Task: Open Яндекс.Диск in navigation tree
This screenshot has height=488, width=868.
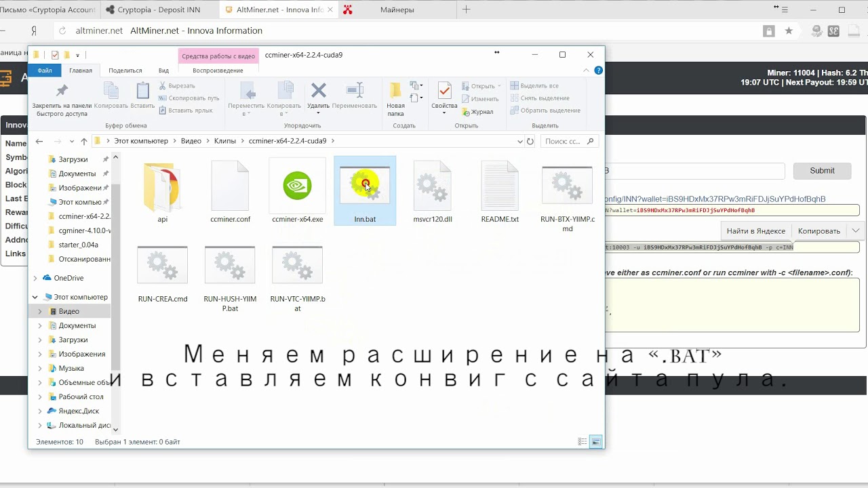Action: [79, 411]
